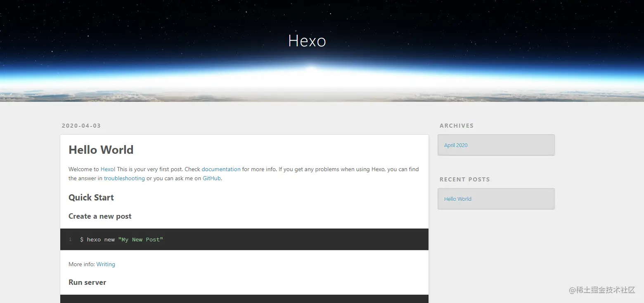Visit the troubleshooting link

124,179
